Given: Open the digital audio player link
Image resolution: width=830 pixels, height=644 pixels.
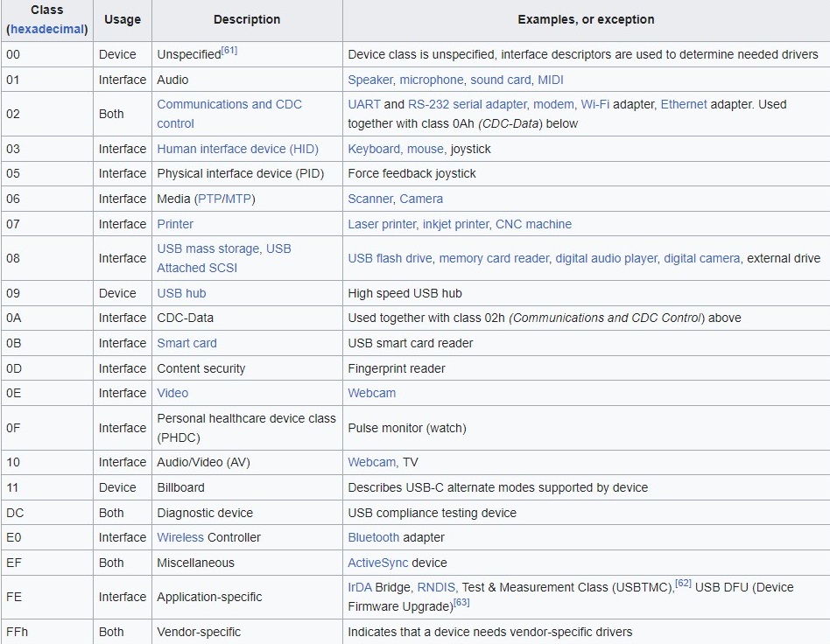Looking at the screenshot, I should (606, 258).
